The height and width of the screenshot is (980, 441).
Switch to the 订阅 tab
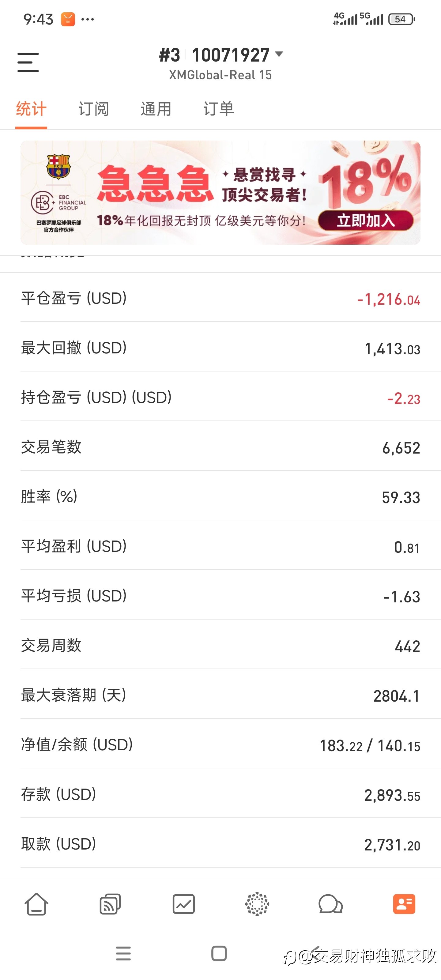[94, 109]
